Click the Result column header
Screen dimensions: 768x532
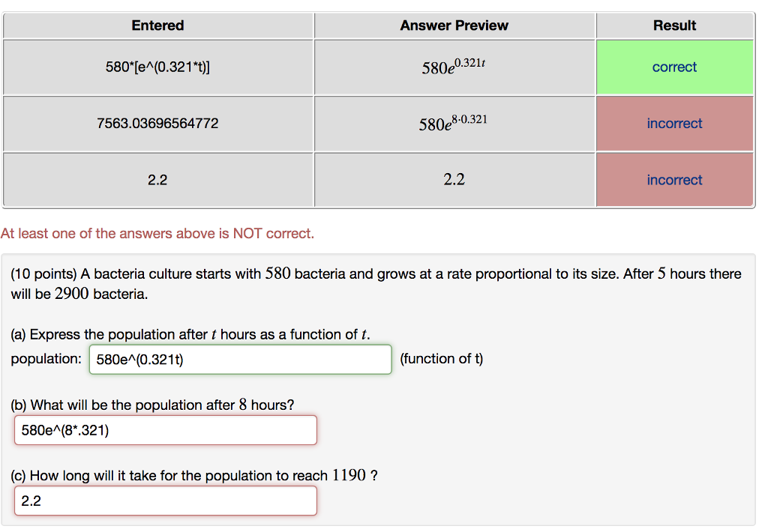(x=674, y=25)
